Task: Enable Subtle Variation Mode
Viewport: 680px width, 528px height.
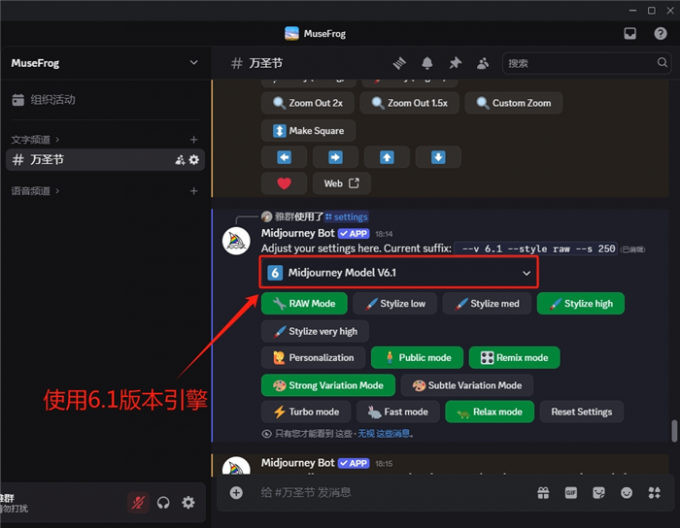Action: coord(467,385)
